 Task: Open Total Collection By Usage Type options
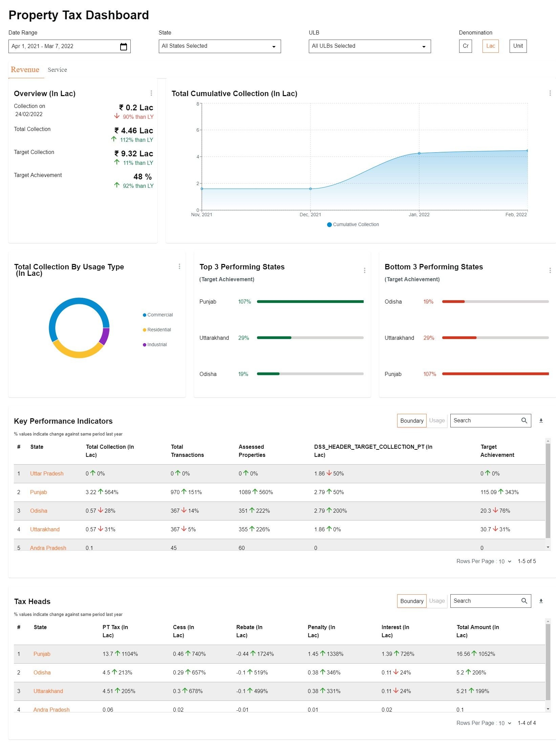(179, 267)
